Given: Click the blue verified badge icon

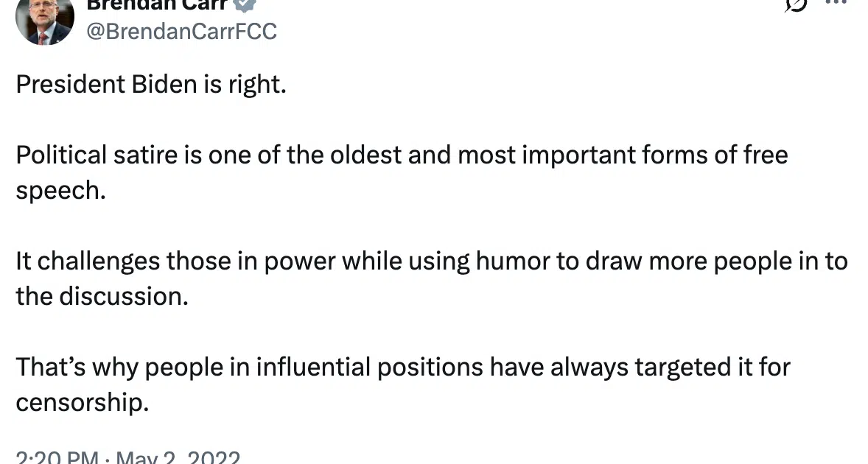Looking at the screenshot, I should click(x=245, y=4).
